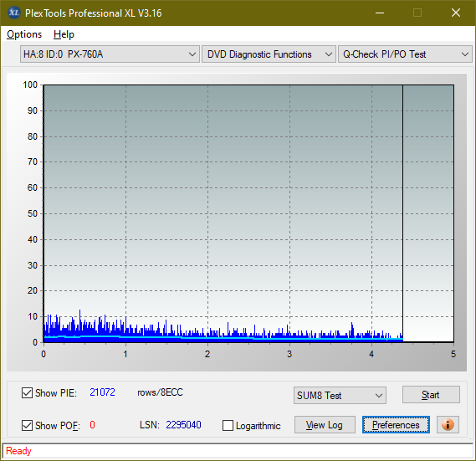
Task: Click the orange info icon button
Action: 448,424
